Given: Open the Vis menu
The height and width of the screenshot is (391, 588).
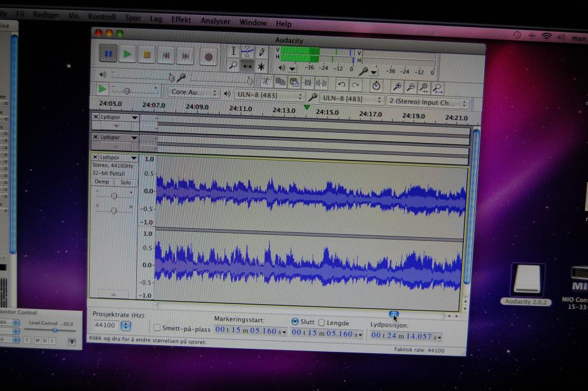Looking at the screenshot, I should [74, 16].
